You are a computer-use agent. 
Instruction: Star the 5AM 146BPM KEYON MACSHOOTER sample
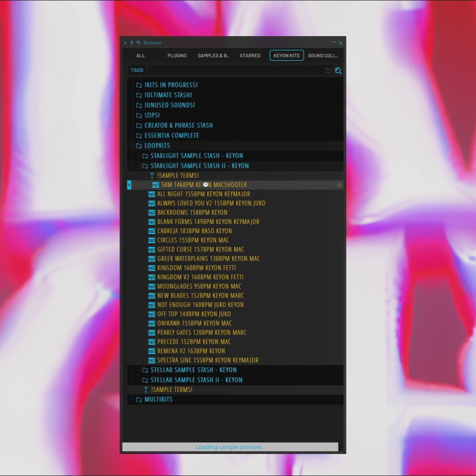[x=339, y=185]
